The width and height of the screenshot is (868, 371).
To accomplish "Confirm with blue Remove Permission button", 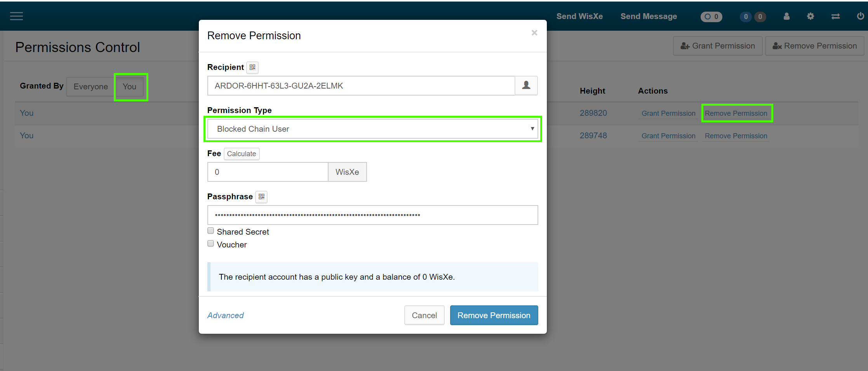I will tap(494, 315).
